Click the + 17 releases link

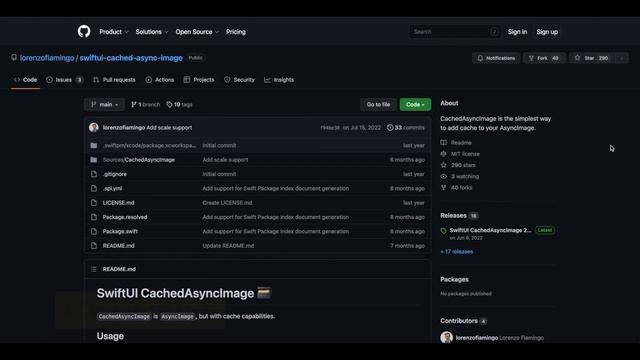(x=457, y=251)
